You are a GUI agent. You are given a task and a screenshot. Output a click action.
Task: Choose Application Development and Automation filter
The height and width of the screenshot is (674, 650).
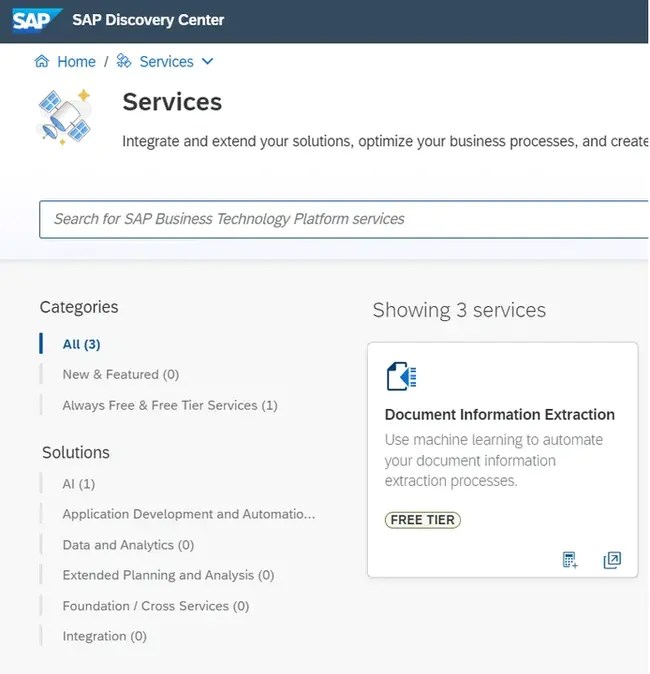point(188,514)
